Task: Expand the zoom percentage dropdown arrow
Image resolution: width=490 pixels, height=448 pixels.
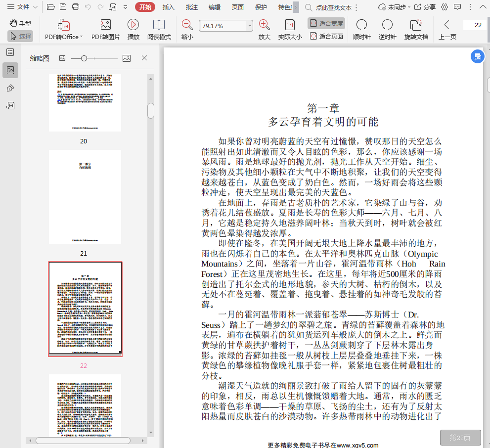Action: [x=249, y=26]
